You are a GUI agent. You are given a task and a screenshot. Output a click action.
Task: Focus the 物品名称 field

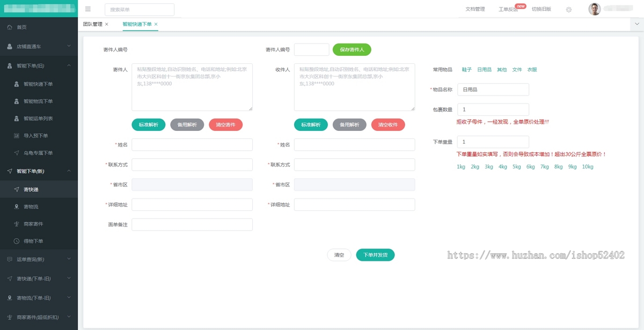(493, 90)
